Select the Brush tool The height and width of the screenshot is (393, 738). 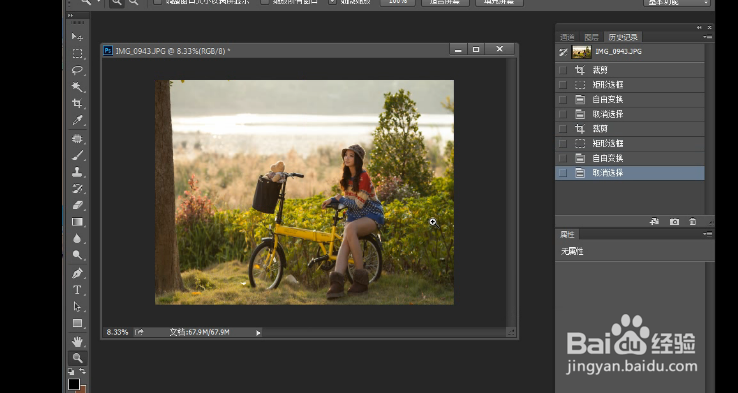(77, 155)
